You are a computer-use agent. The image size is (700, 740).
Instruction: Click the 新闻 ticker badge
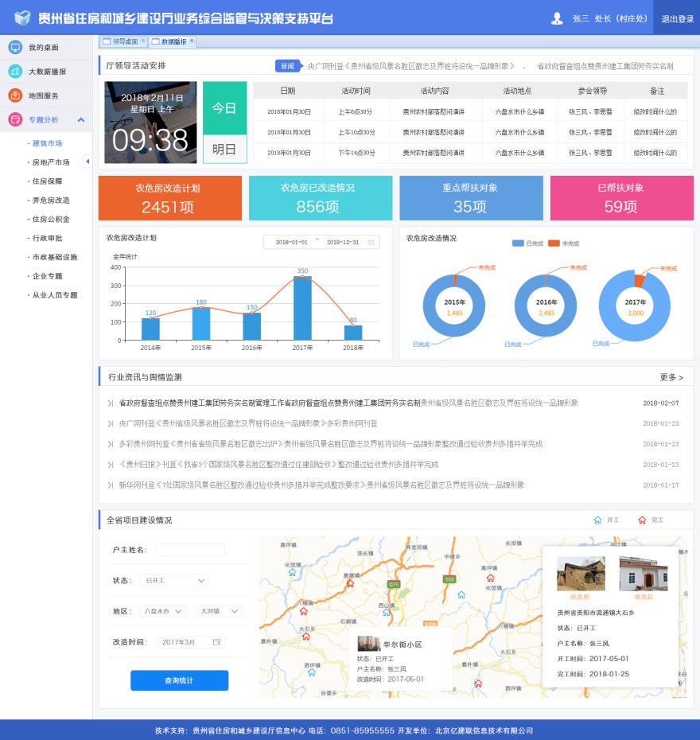point(288,66)
